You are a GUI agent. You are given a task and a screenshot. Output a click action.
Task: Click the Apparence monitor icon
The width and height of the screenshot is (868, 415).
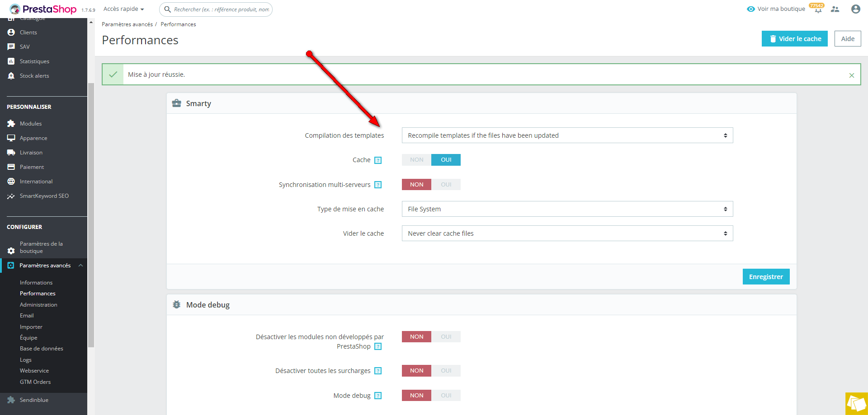(11, 138)
